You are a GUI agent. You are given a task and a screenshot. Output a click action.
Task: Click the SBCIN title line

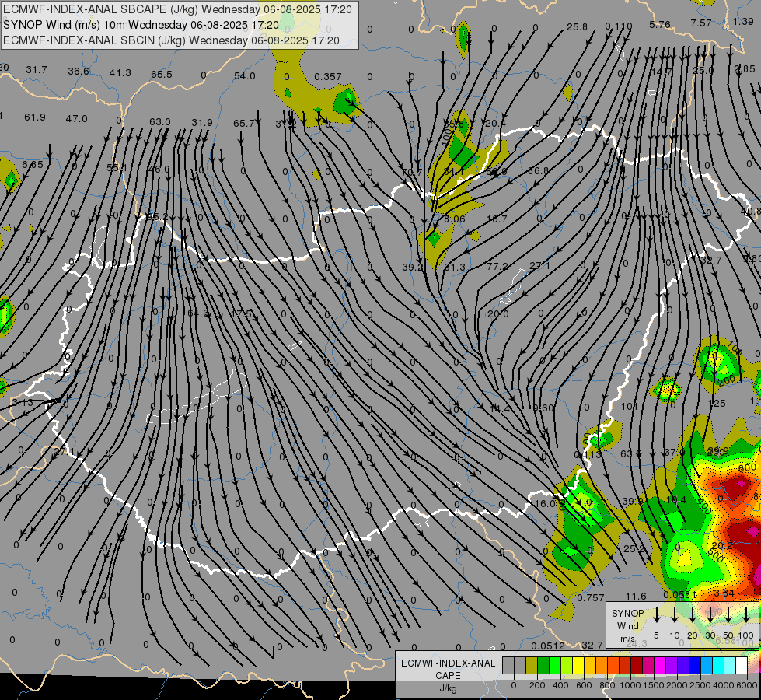171,40
